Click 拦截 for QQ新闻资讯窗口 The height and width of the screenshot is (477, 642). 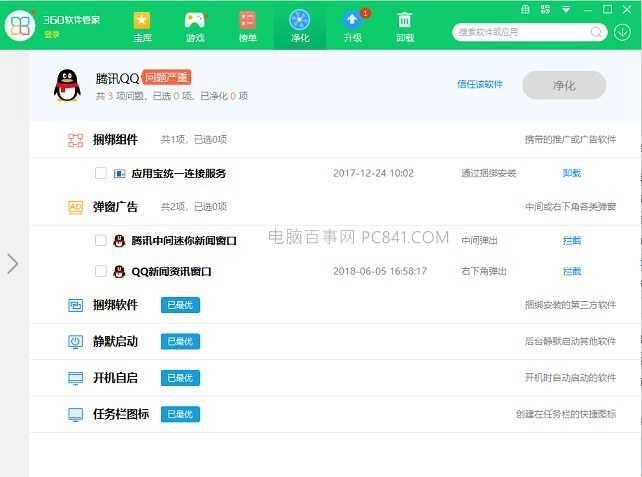tap(571, 271)
